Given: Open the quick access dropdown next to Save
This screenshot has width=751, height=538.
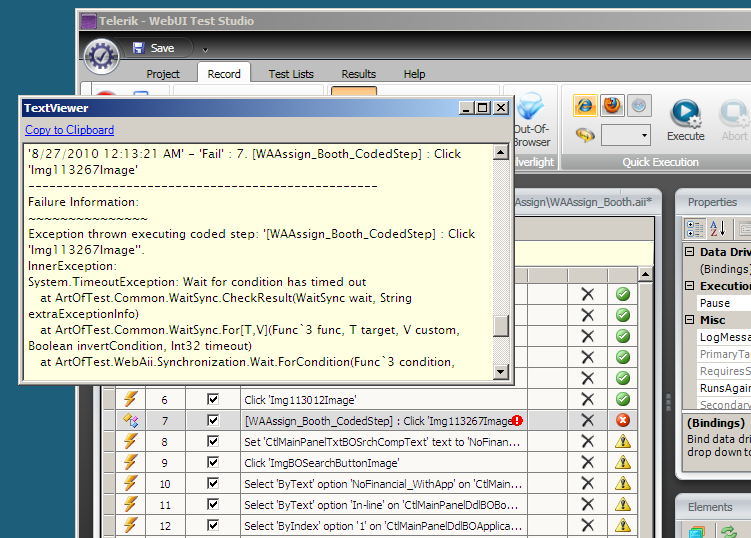Looking at the screenshot, I should [x=205, y=50].
